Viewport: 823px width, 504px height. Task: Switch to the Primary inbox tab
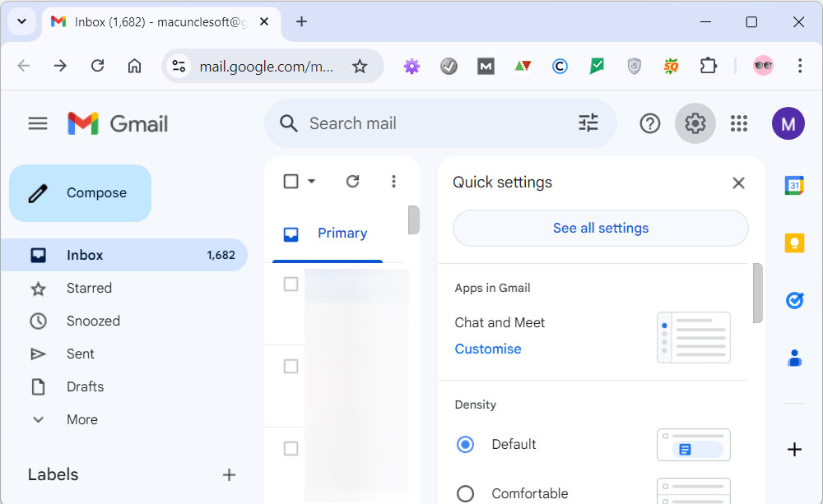tap(342, 233)
